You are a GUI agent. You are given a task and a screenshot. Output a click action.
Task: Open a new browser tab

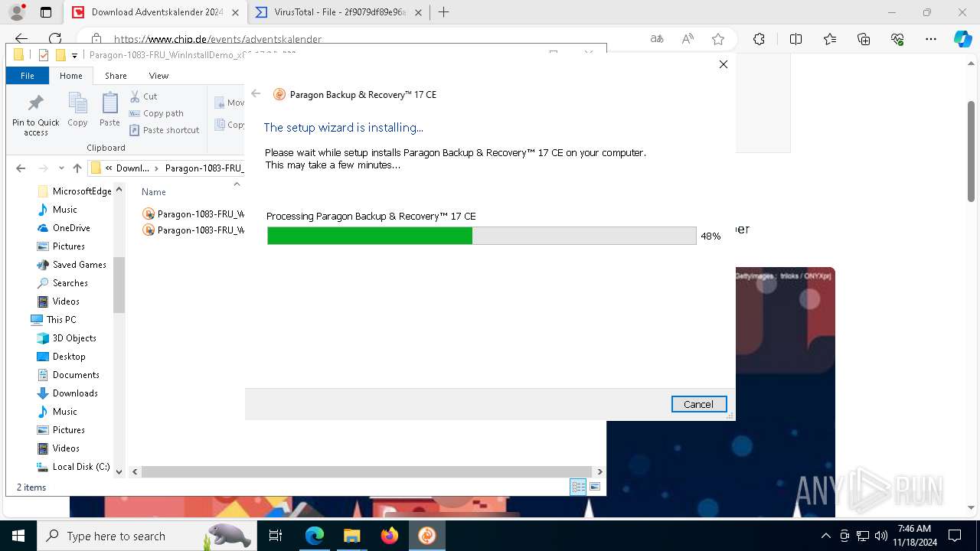tap(443, 12)
